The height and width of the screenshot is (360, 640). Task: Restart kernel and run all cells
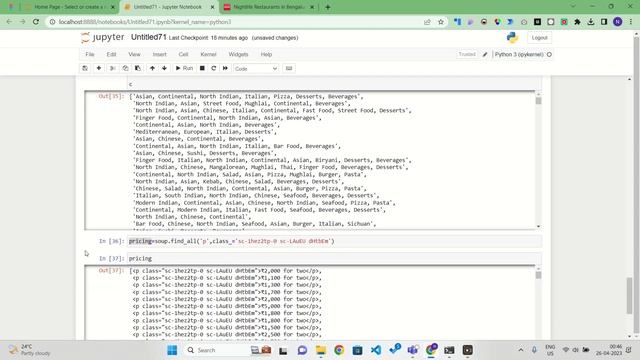[225, 68]
